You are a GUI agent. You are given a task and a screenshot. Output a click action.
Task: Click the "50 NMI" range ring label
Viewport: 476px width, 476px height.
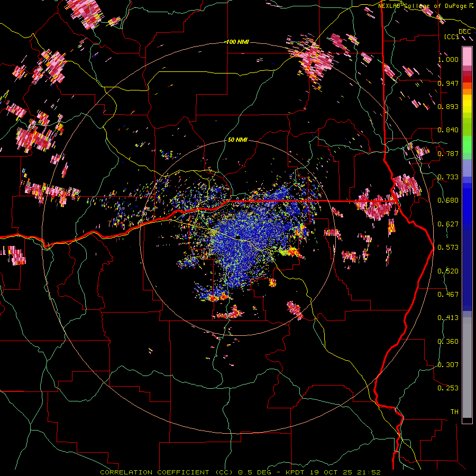[x=237, y=140]
